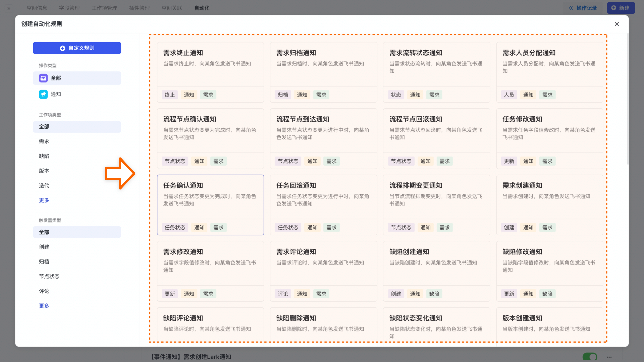Select 全部 under 触发器类型

(x=77, y=232)
